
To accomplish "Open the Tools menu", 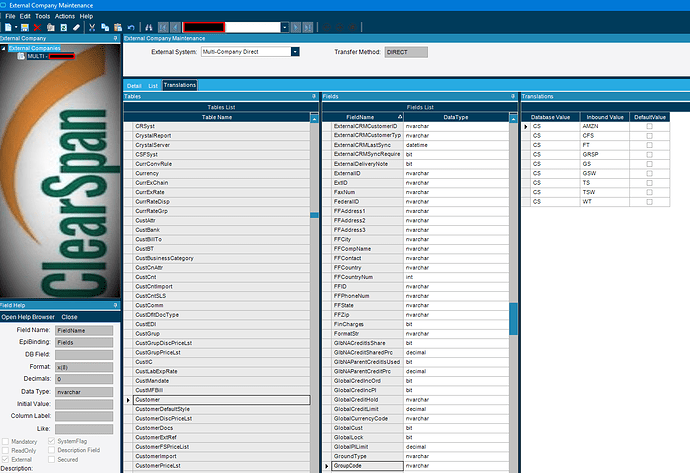I will (43, 16).
